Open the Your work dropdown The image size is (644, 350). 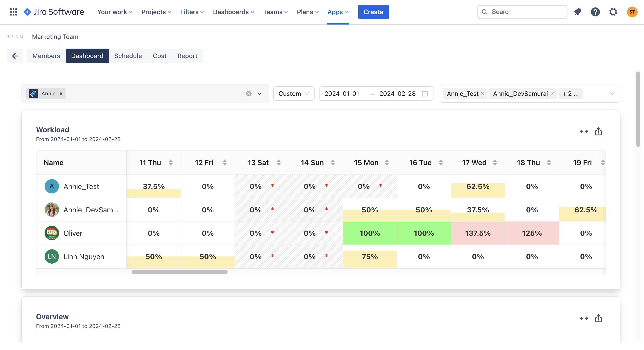tap(115, 12)
